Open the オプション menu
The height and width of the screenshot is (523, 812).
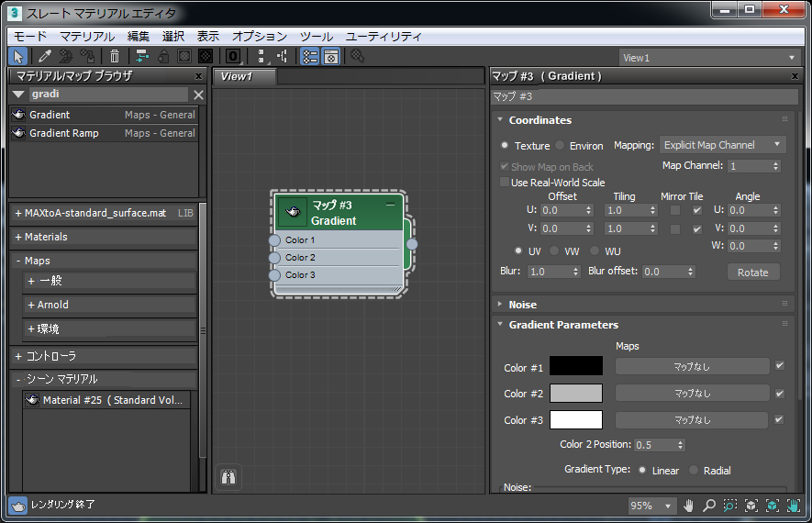(x=260, y=37)
